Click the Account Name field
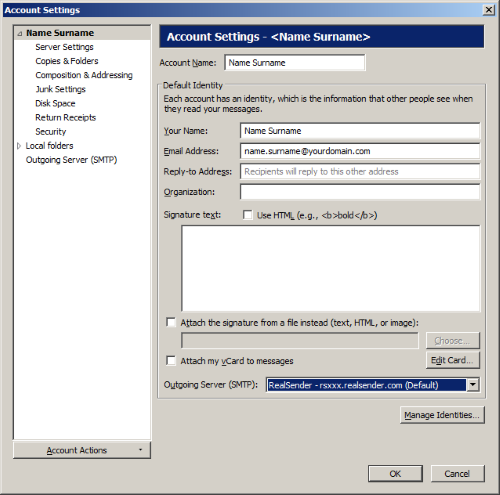Image resolution: width=500 pixels, height=495 pixels. coord(295,63)
